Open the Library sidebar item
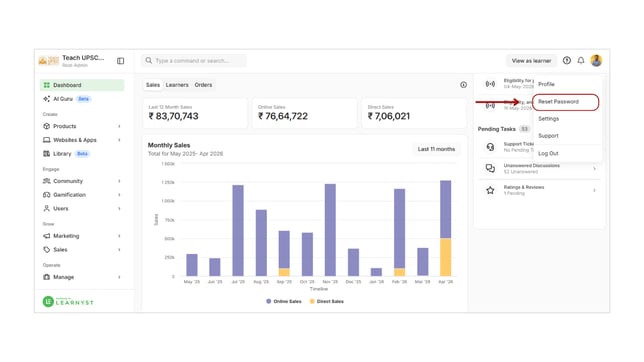The image size is (644, 362). click(82, 154)
